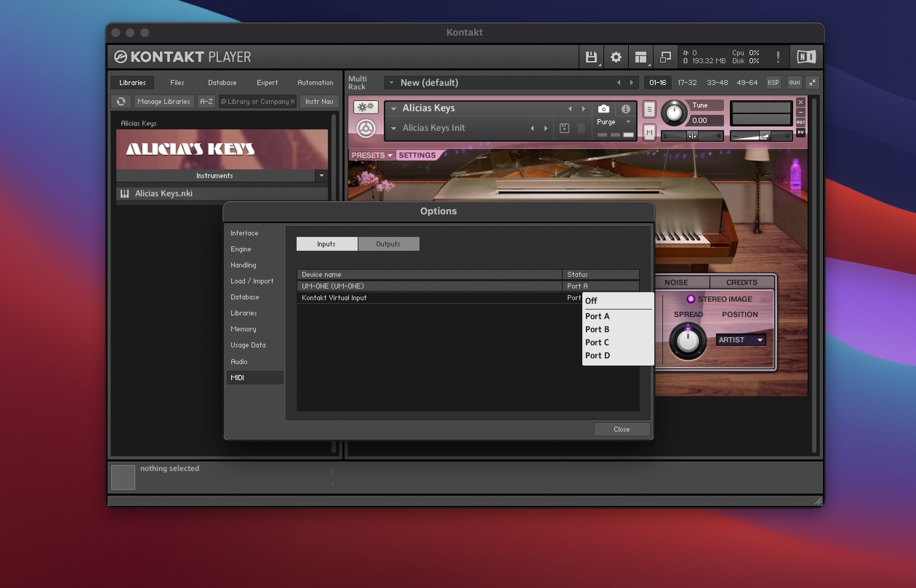Open Options via the gear icon
Screen dimensions: 916x588
616,57
